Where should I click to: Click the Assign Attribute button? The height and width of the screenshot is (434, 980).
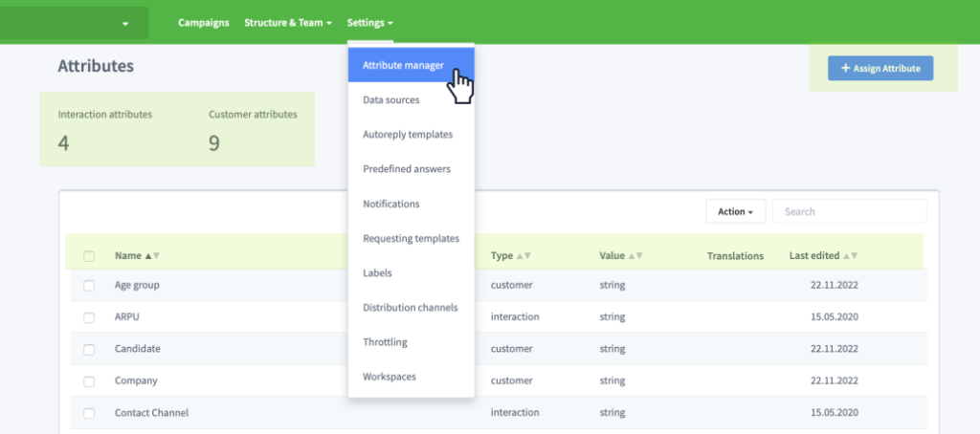(x=880, y=68)
